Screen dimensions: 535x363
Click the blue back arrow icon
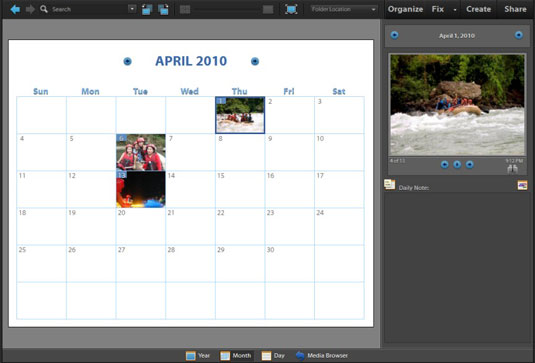pyautogui.click(x=15, y=9)
